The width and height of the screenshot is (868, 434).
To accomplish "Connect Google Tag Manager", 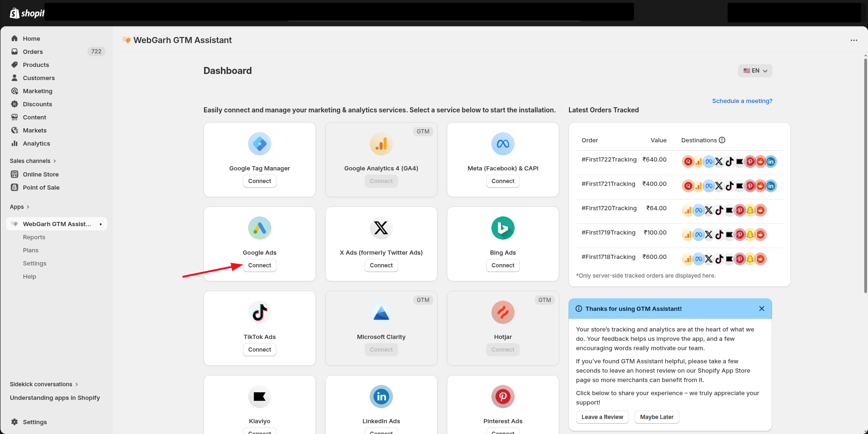I will pyautogui.click(x=260, y=181).
